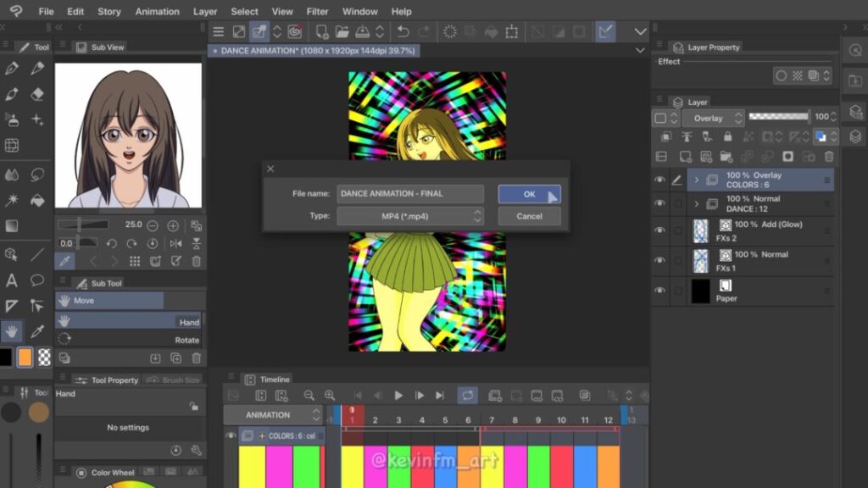Close the export dialog with X

click(x=270, y=169)
